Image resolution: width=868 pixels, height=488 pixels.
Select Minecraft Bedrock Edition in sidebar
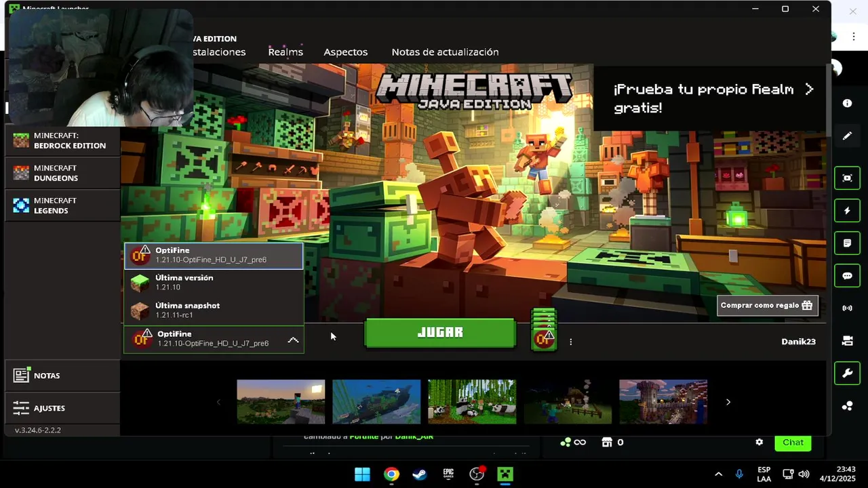pos(62,140)
